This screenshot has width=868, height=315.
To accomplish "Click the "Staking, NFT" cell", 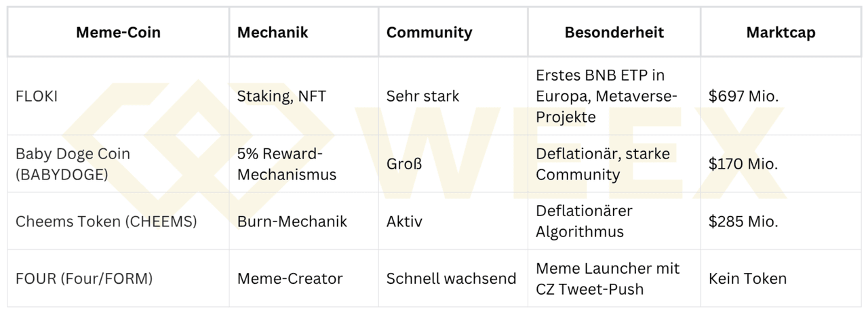I will point(281,96).
